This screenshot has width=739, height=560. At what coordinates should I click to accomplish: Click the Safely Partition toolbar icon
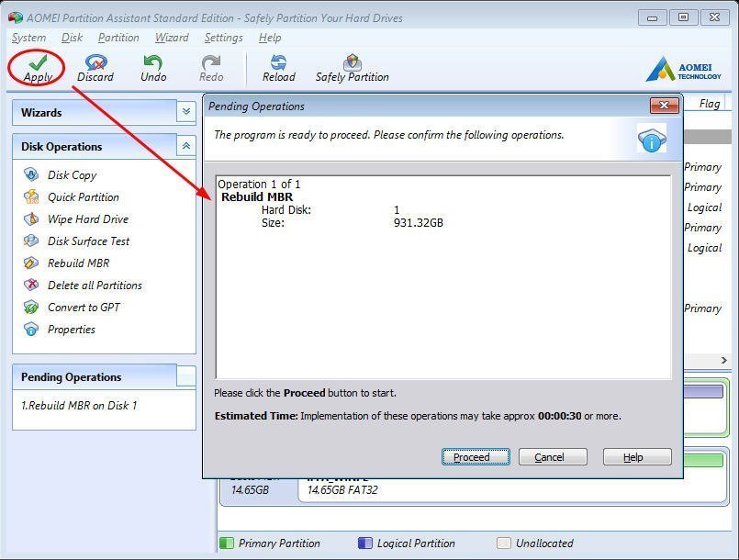(x=353, y=62)
